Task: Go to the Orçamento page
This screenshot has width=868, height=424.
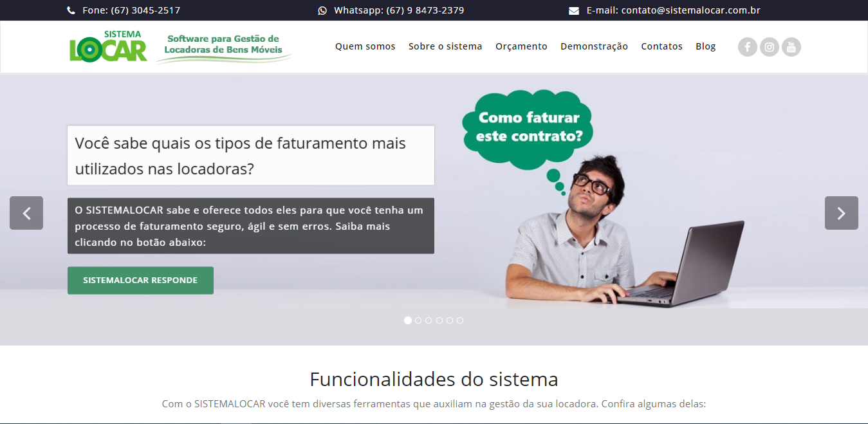Action: click(x=521, y=46)
